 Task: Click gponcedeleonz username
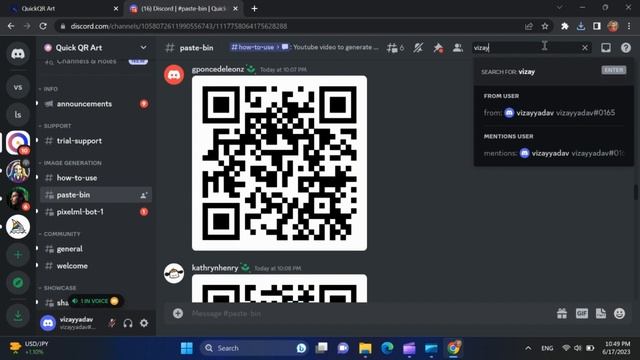(218, 69)
